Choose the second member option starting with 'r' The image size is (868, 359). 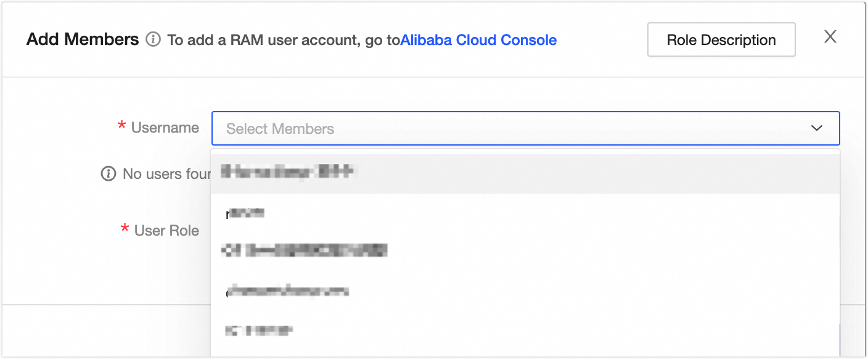tap(245, 213)
